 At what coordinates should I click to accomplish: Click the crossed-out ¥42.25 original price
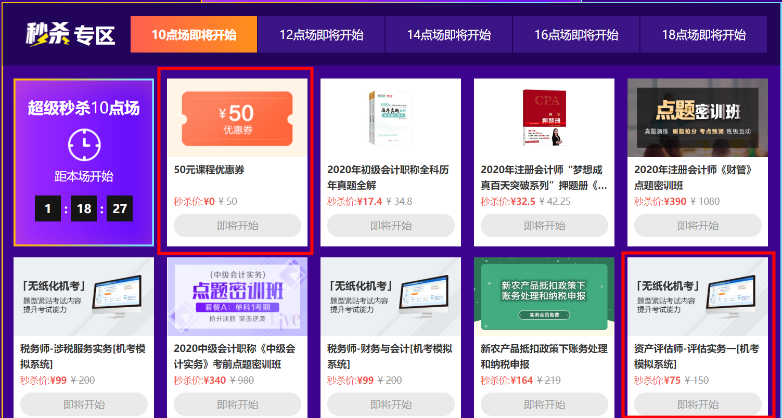(x=556, y=202)
